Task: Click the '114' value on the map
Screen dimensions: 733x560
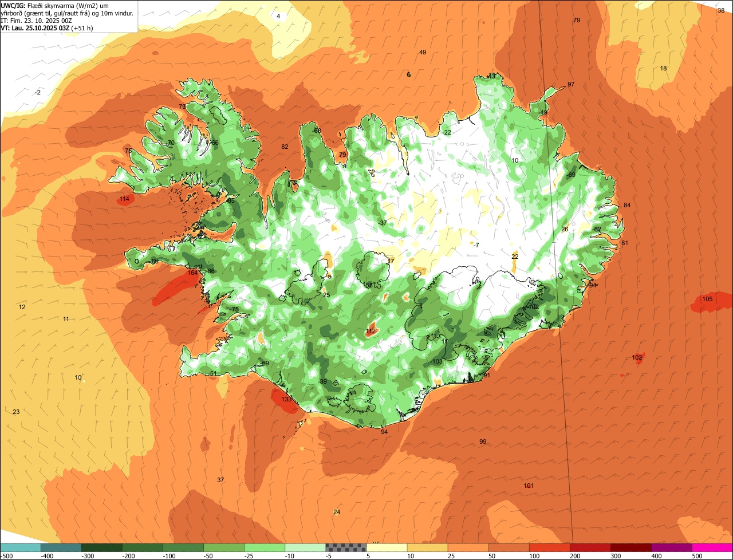Action: 124,199
